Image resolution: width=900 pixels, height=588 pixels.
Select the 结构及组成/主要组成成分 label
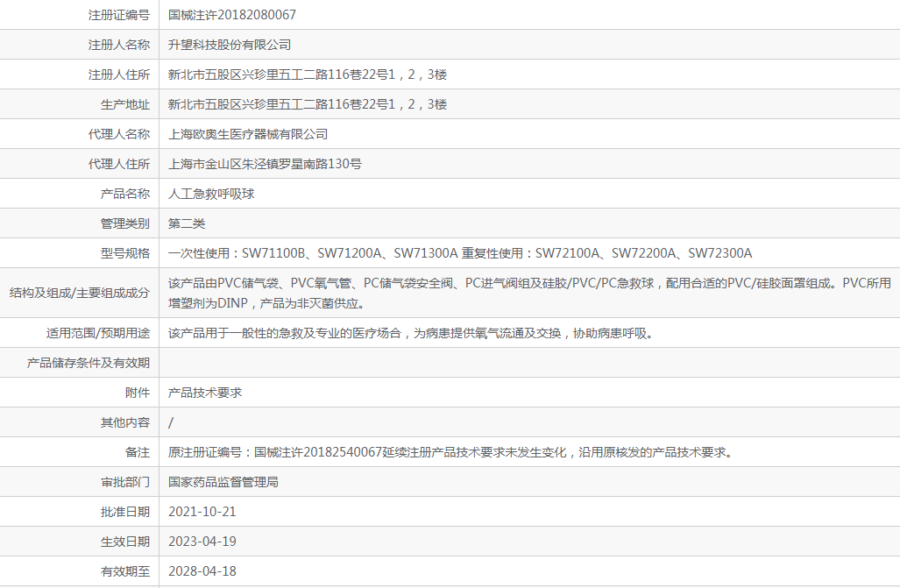coord(79,294)
